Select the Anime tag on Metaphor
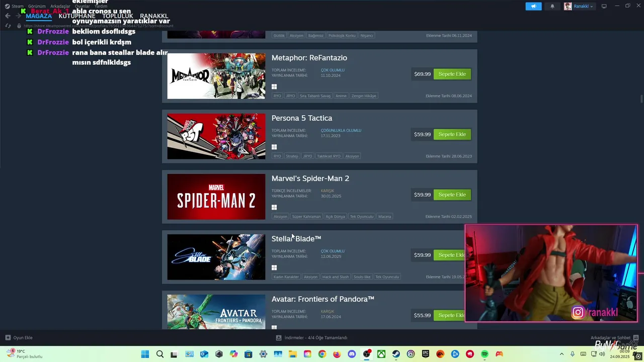Screen dimensions: 644x362 coord(341,96)
